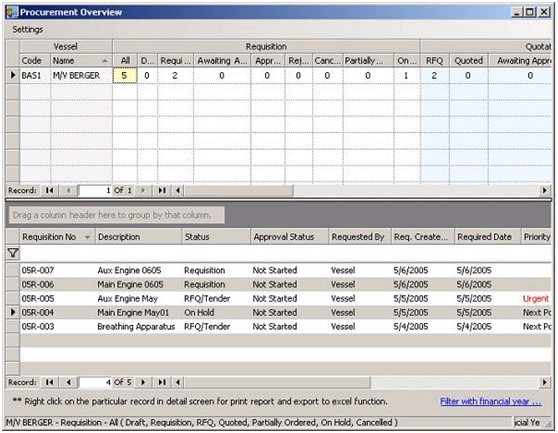This screenshot has width=558, height=433.
Task: Click the Status column header
Action: pos(216,237)
